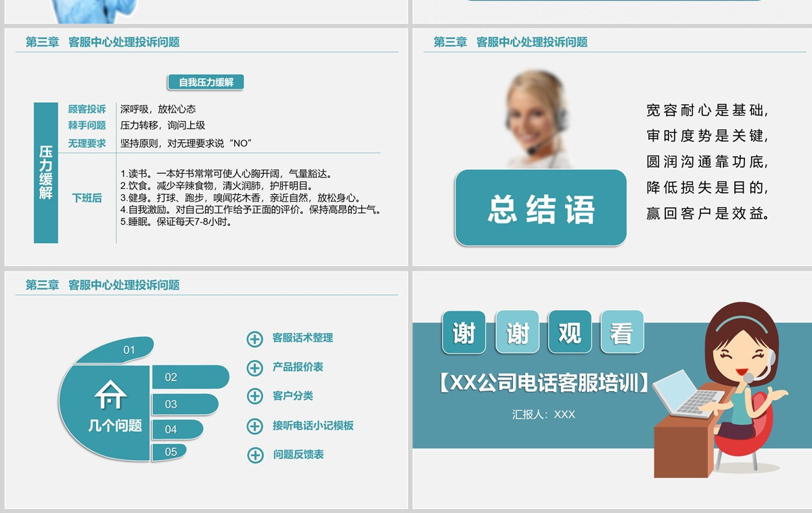Click the plus icon beside 产品报价表
This screenshot has height=513, width=812.
coord(254,367)
